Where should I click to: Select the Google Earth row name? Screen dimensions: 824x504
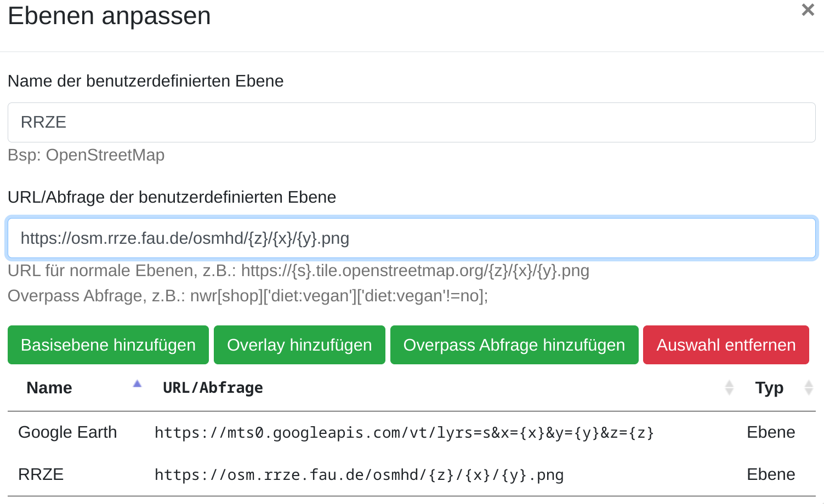click(x=67, y=432)
